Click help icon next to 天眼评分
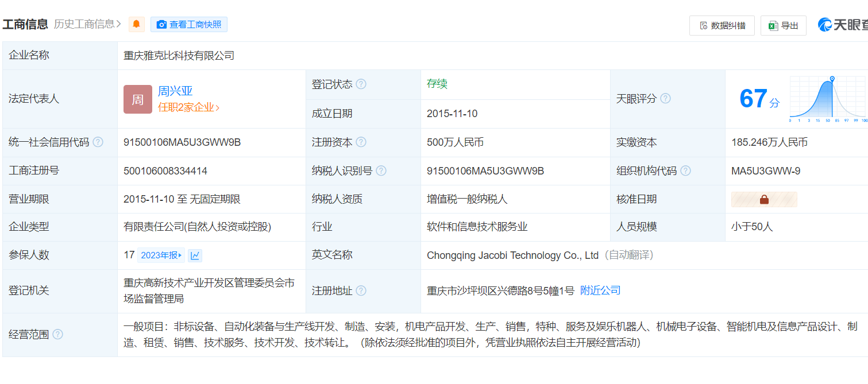Screen dimensions: 868x384 point(665,99)
